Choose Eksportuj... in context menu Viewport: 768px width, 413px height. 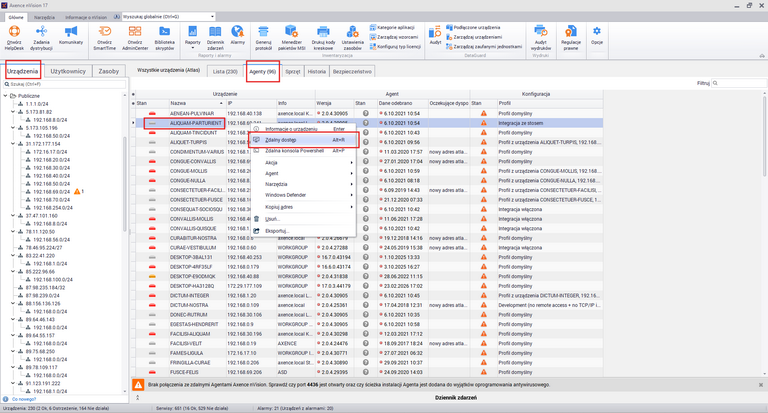(x=303, y=231)
